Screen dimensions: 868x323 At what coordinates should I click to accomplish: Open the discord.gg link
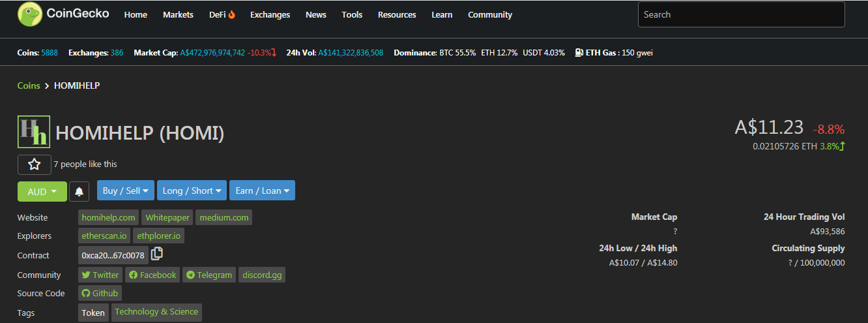click(262, 275)
